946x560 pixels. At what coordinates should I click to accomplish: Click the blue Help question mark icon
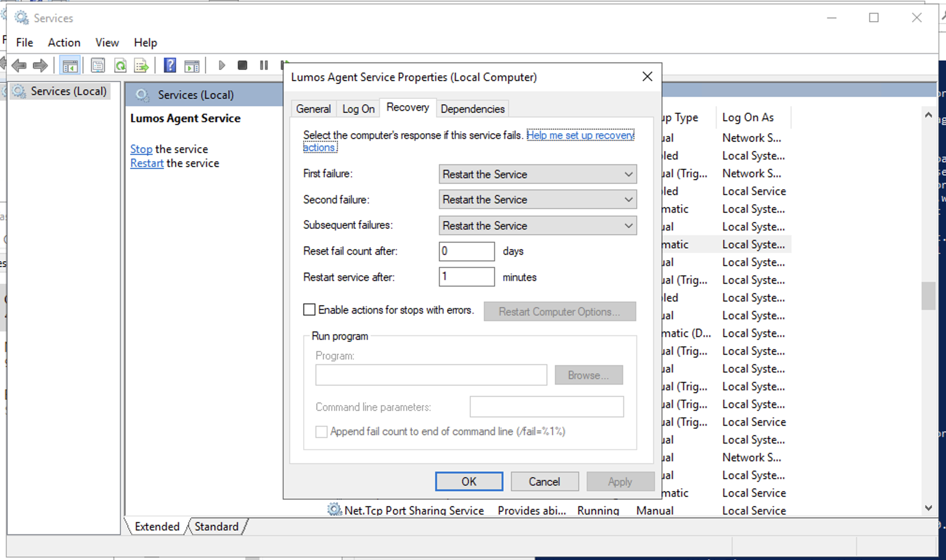click(170, 65)
